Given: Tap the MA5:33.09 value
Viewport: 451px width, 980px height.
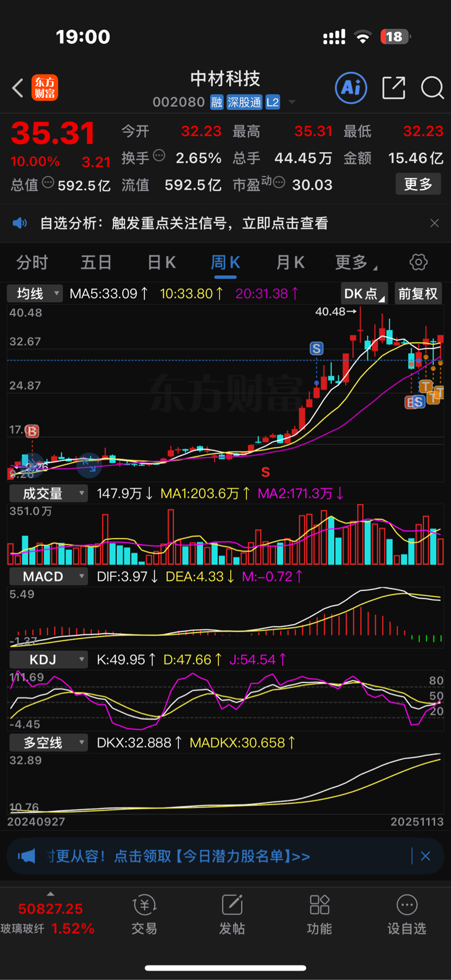Looking at the screenshot, I should pyautogui.click(x=109, y=293).
